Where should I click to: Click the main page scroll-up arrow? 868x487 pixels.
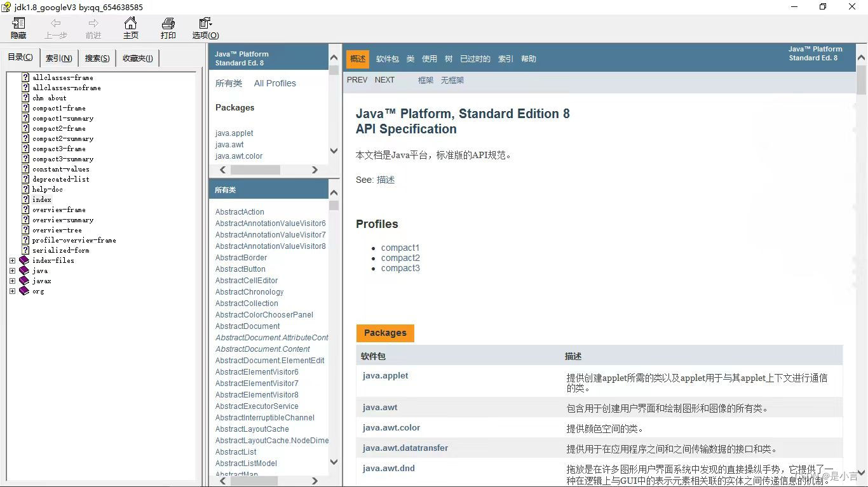click(862, 57)
